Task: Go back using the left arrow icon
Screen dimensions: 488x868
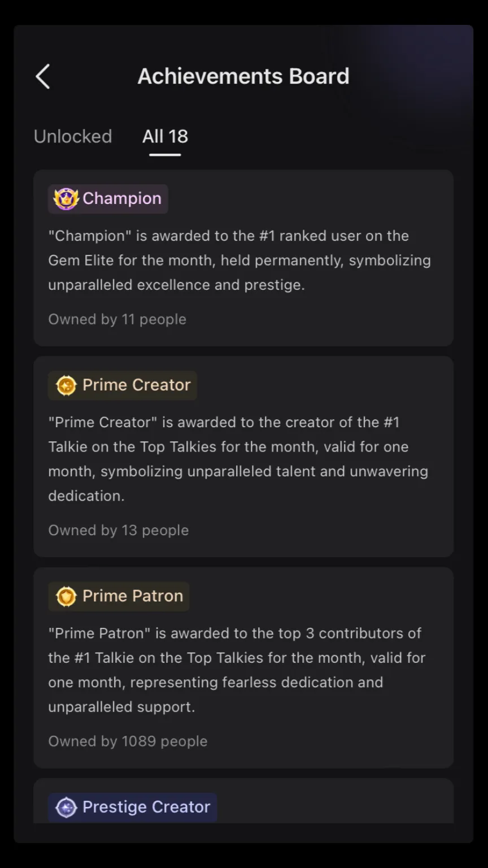Action: (x=43, y=76)
